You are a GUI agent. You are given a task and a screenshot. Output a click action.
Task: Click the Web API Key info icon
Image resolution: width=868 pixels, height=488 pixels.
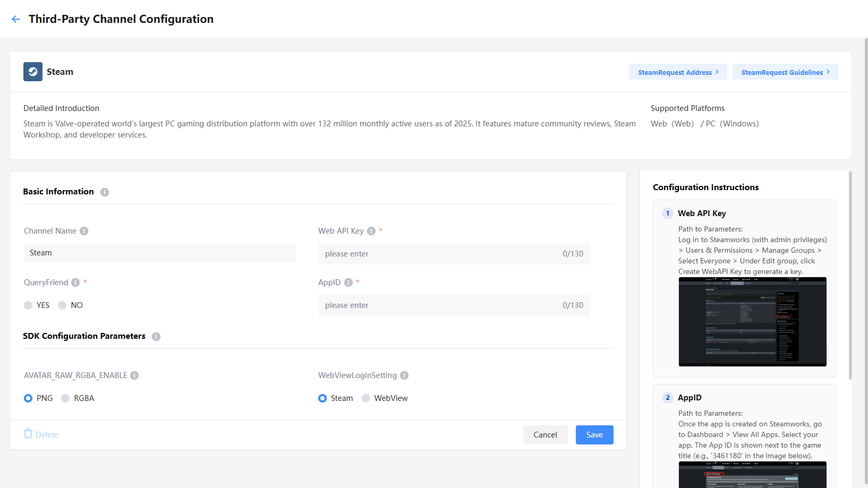(371, 231)
